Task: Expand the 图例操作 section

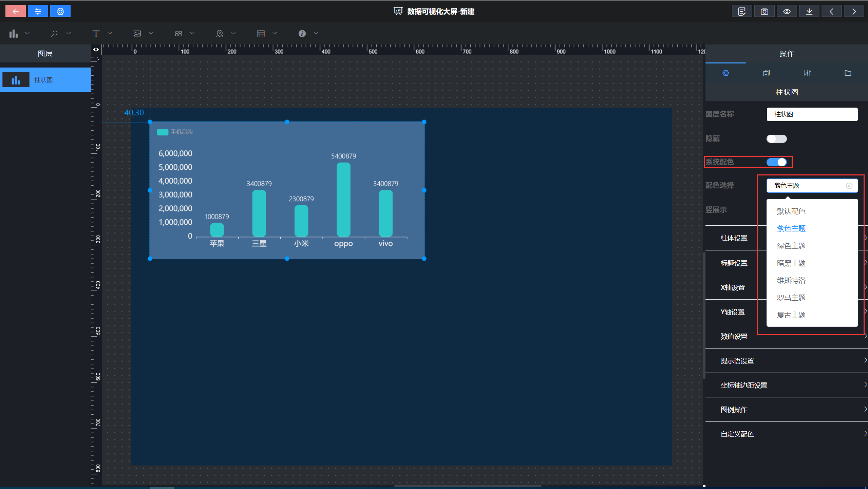Action: point(787,410)
